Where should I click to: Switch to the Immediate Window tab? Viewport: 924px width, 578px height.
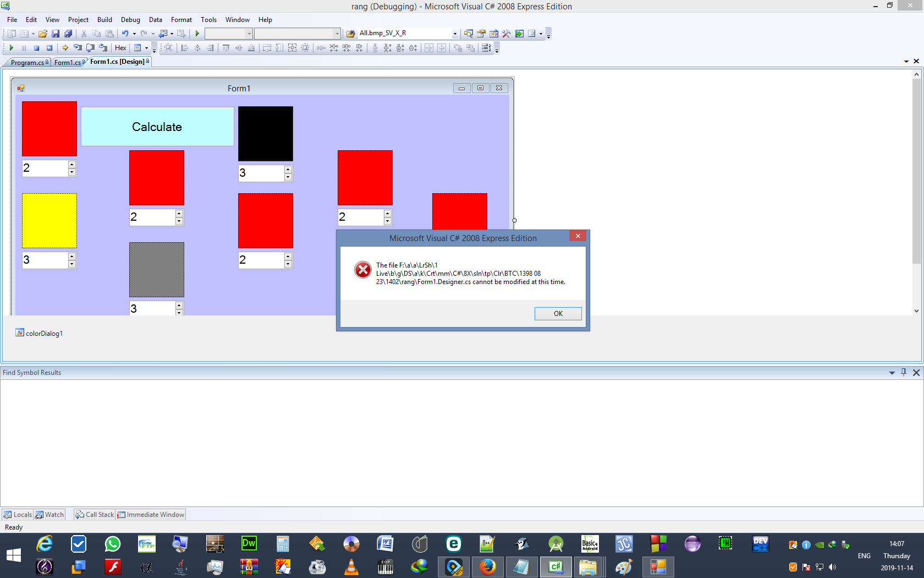tap(151, 515)
